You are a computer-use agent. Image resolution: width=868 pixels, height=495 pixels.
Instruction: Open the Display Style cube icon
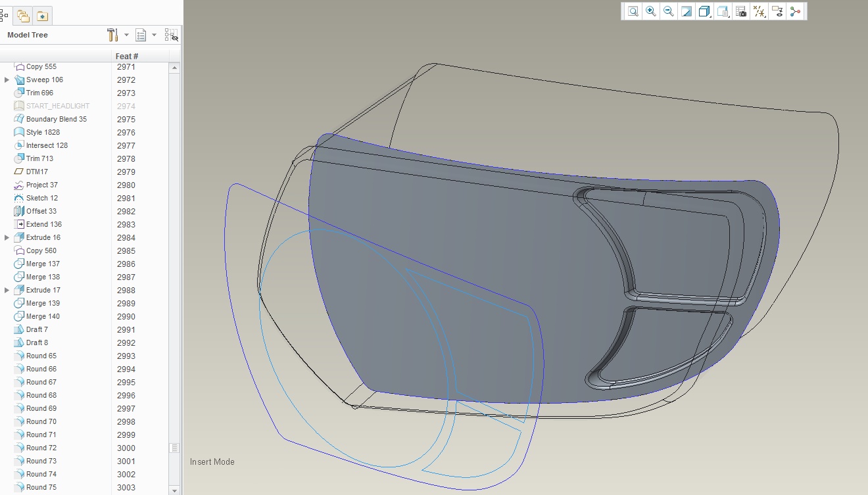(x=704, y=11)
